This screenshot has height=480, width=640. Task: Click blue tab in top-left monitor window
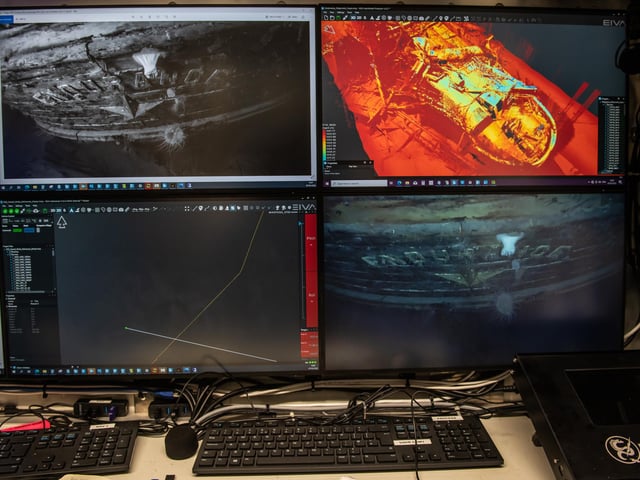click(7, 19)
